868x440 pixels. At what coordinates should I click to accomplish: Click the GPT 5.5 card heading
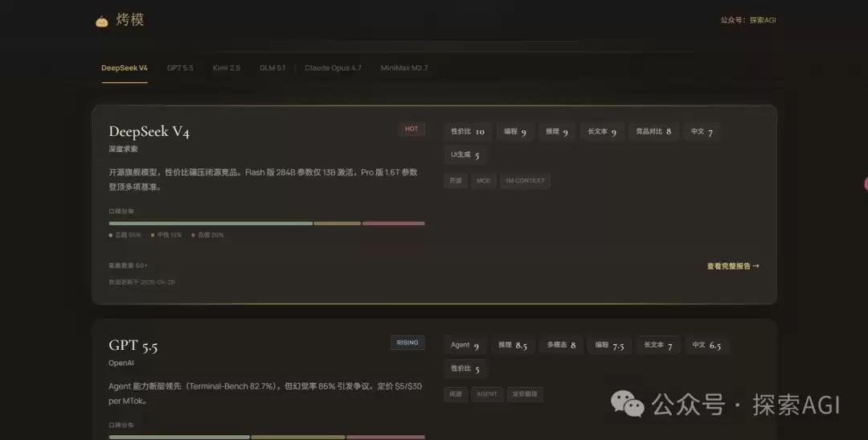[x=133, y=346]
